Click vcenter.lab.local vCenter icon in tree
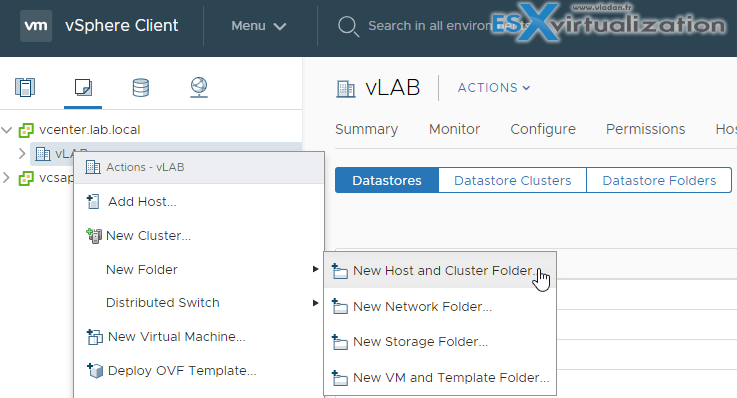The width and height of the screenshot is (737, 398). pos(26,130)
